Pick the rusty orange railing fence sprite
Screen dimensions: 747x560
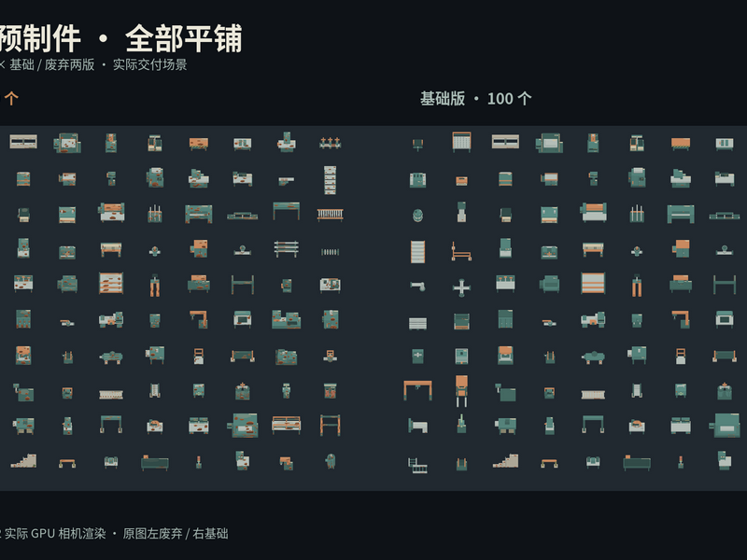click(331, 215)
